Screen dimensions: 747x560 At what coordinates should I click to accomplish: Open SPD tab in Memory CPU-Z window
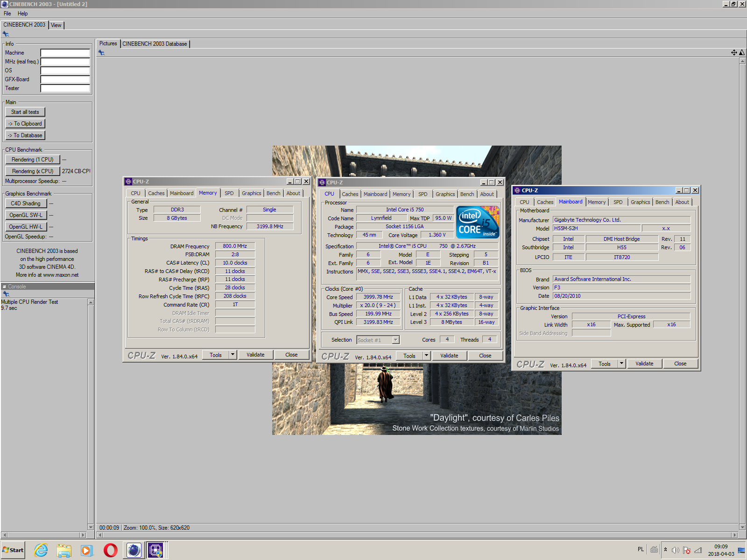[229, 193]
